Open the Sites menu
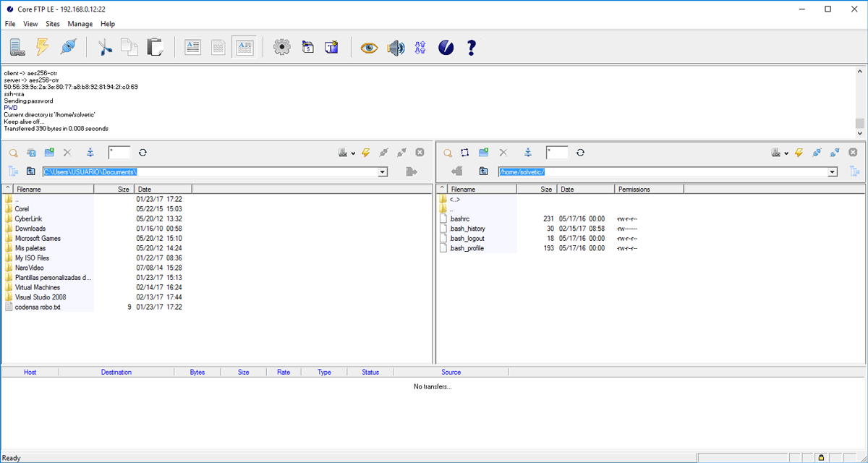 (53, 24)
